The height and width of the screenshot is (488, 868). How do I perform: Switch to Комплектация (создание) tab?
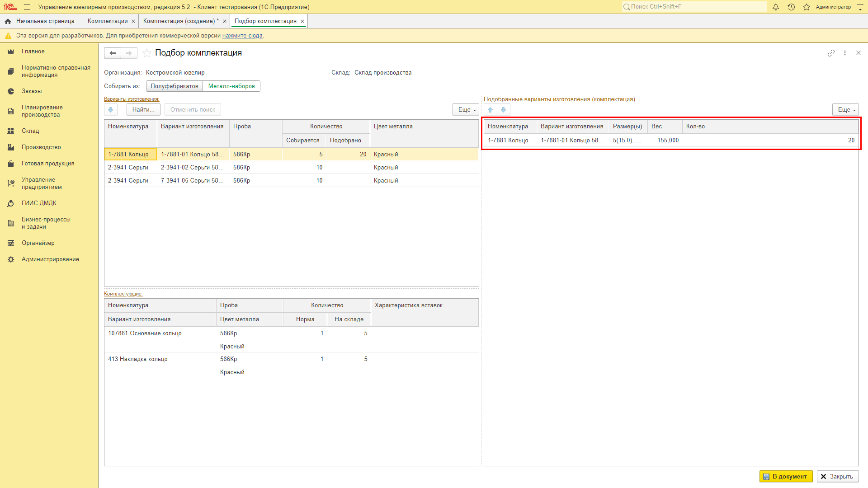[x=181, y=21]
